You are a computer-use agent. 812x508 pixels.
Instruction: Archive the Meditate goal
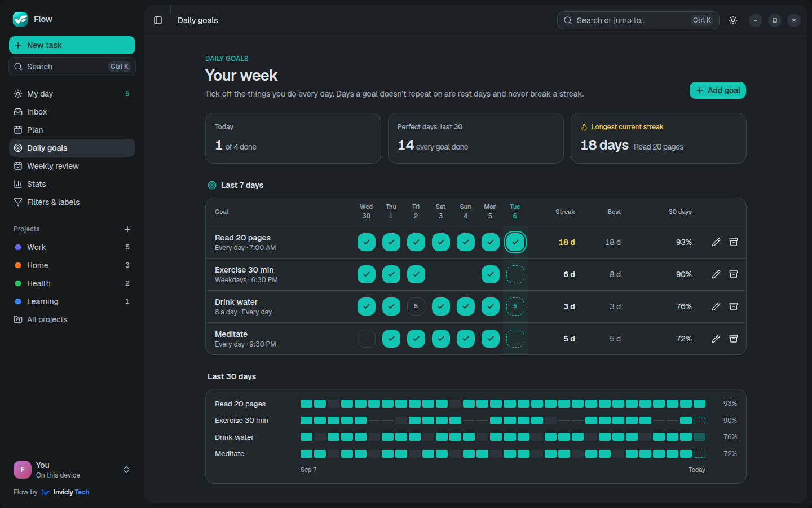[x=734, y=339]
